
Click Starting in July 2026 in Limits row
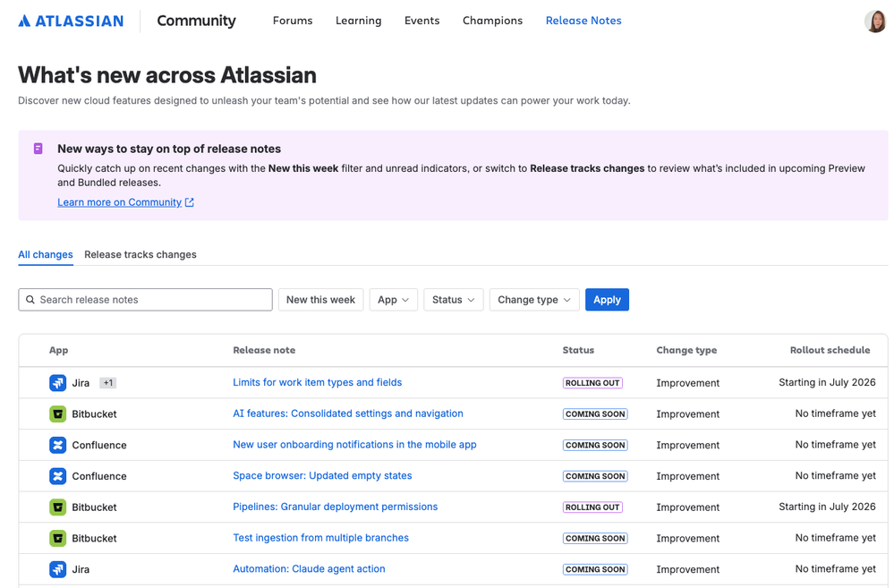coord(827,382)
